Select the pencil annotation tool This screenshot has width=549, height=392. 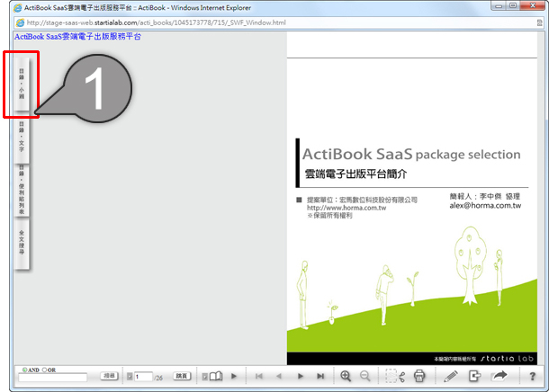pos(451,376)
